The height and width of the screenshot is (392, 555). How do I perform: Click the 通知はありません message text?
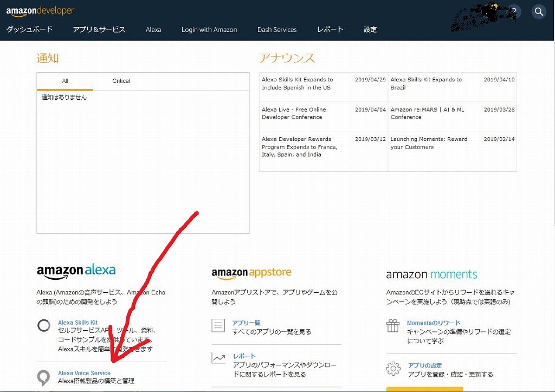[64, 98]
